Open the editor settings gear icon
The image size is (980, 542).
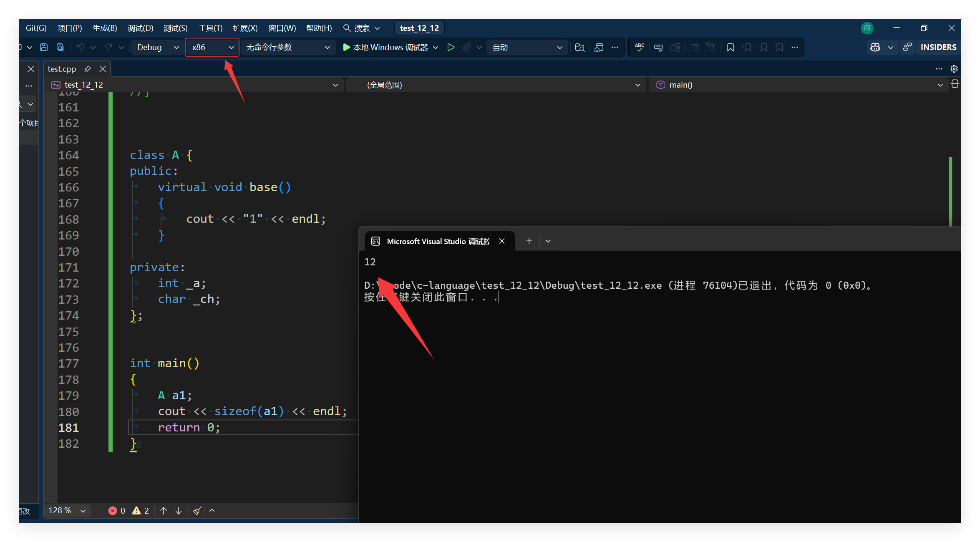954,69
